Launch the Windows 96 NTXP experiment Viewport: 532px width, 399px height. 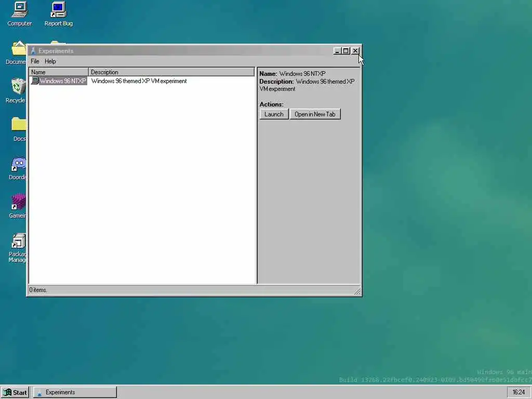274,114
